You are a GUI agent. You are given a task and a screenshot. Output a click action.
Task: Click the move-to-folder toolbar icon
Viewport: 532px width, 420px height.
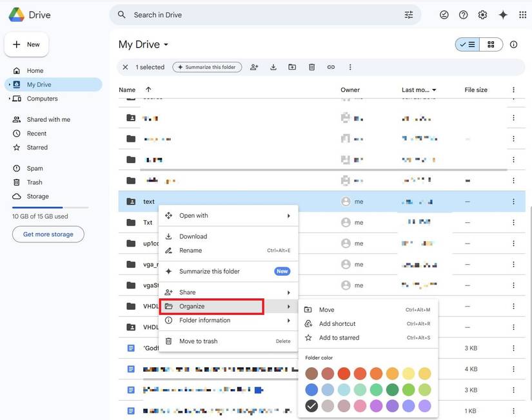point(292,67)
